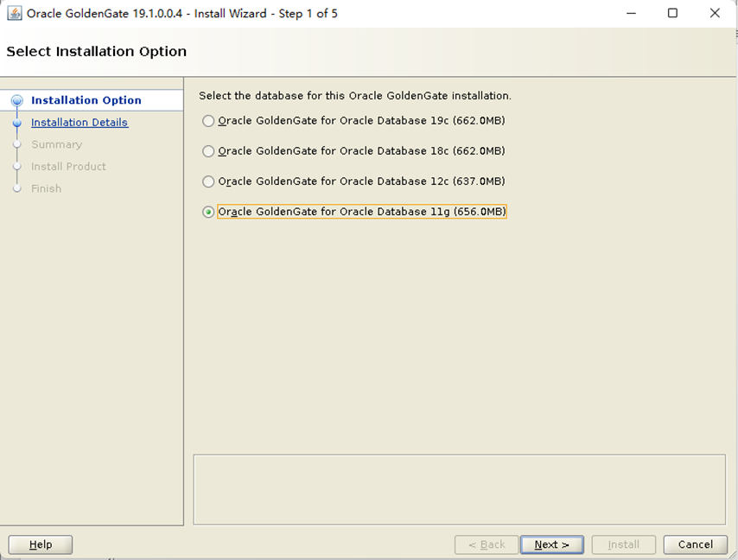Open Help for the installer
738x560 pixels.
[x=41, y=544]
